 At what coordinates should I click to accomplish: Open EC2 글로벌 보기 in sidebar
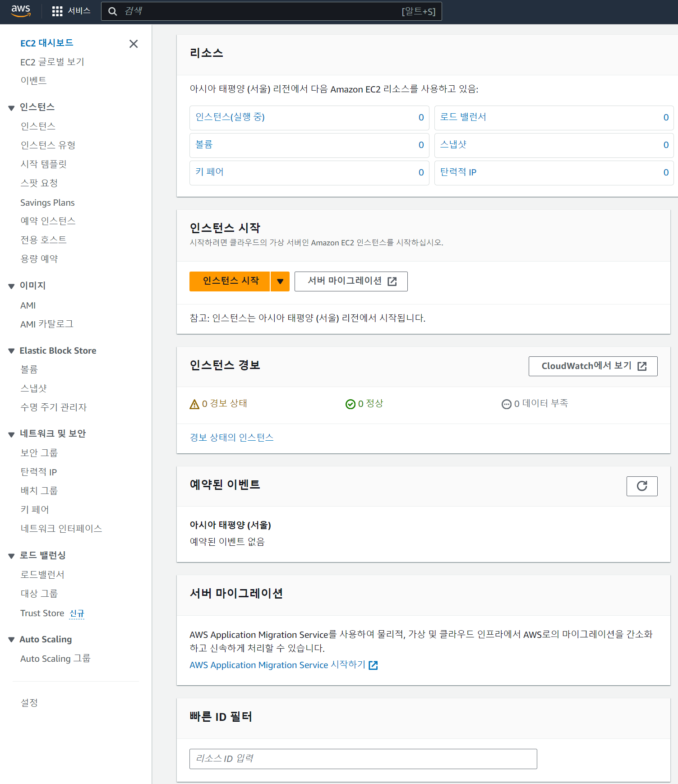52,62
